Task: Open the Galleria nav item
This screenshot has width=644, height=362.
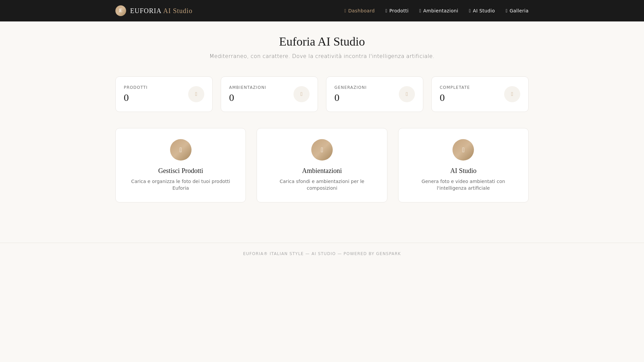Action: pos(517,11)
